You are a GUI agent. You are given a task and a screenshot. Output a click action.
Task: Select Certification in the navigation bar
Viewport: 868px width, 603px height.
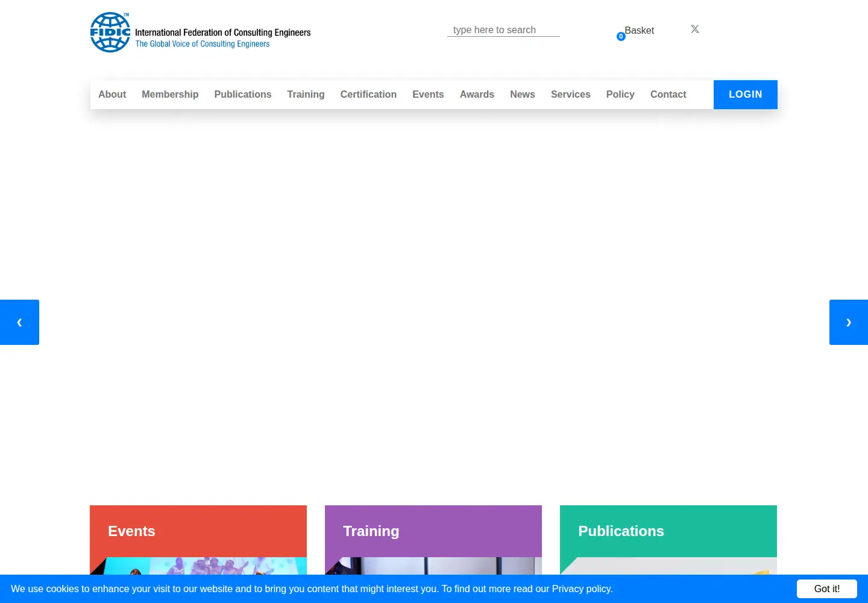(368, 95)
